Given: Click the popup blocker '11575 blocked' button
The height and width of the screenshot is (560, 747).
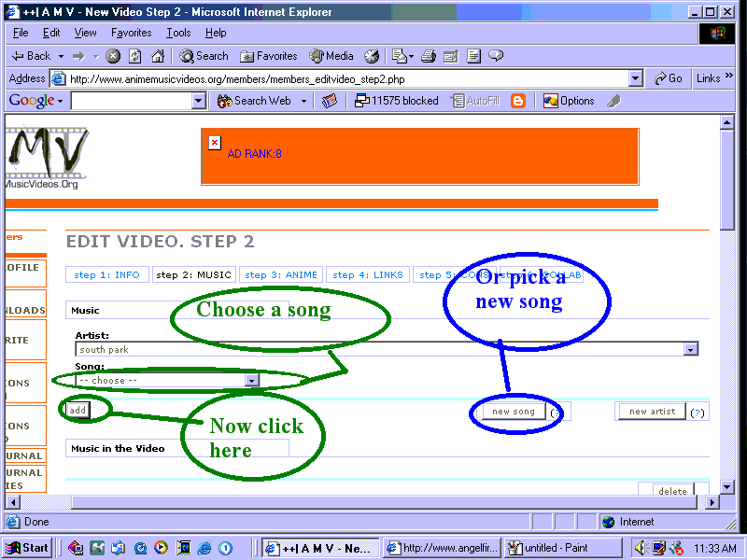Looking at the screenshot, I should click(x=397, y=101).
